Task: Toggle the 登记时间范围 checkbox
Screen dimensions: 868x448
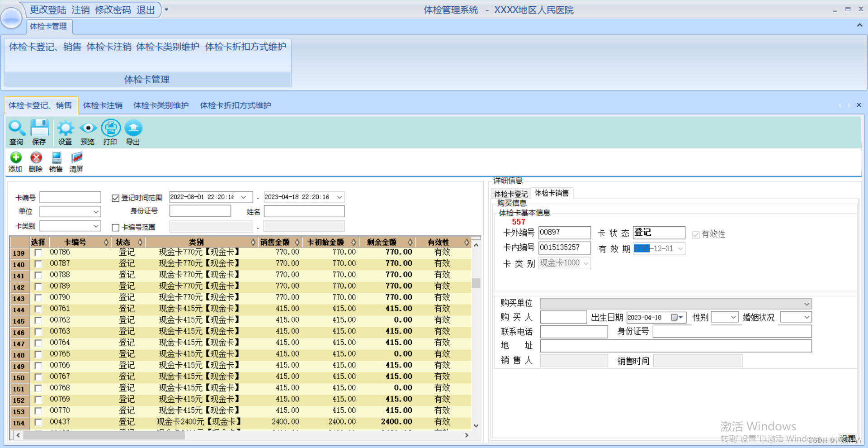Action: click(115, 198)
